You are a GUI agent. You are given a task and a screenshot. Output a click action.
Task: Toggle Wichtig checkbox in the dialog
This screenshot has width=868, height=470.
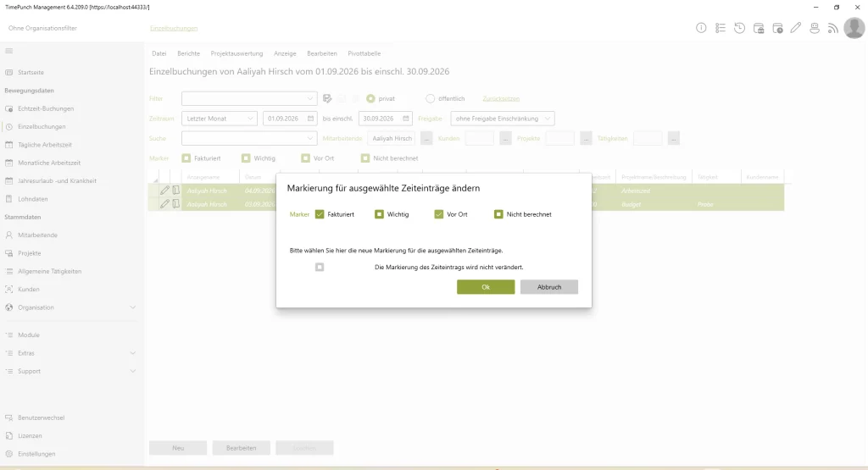(x=379, y=214)
